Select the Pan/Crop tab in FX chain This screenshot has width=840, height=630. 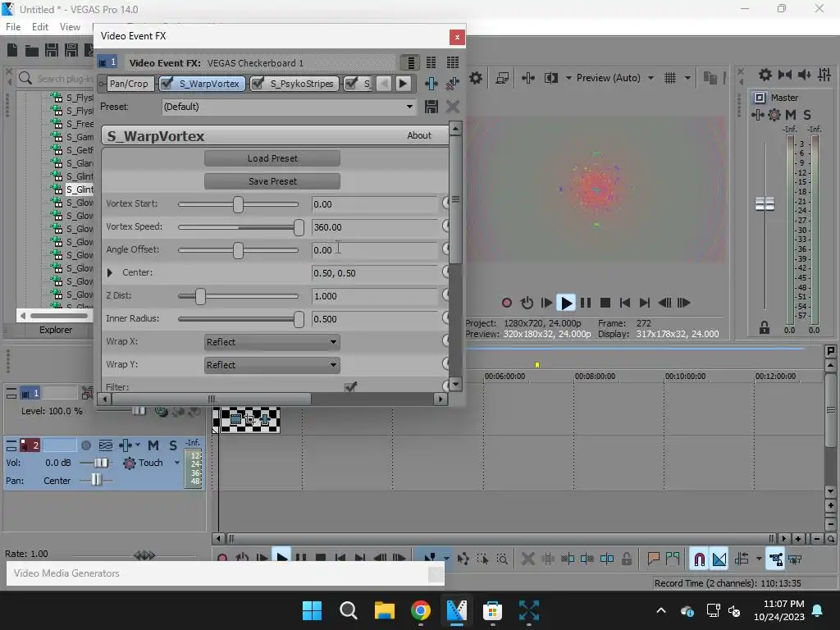[129, 84]
